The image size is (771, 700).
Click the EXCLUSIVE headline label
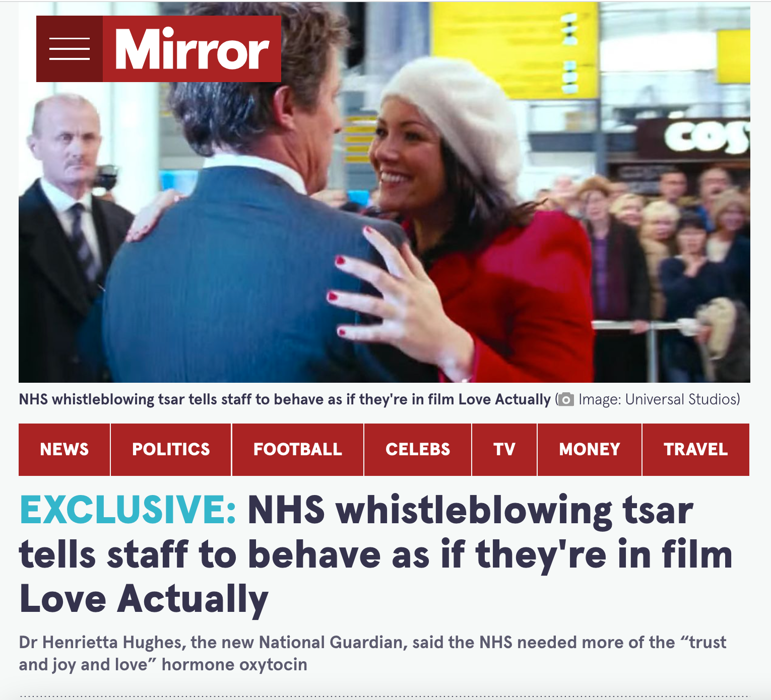point(128,510)
